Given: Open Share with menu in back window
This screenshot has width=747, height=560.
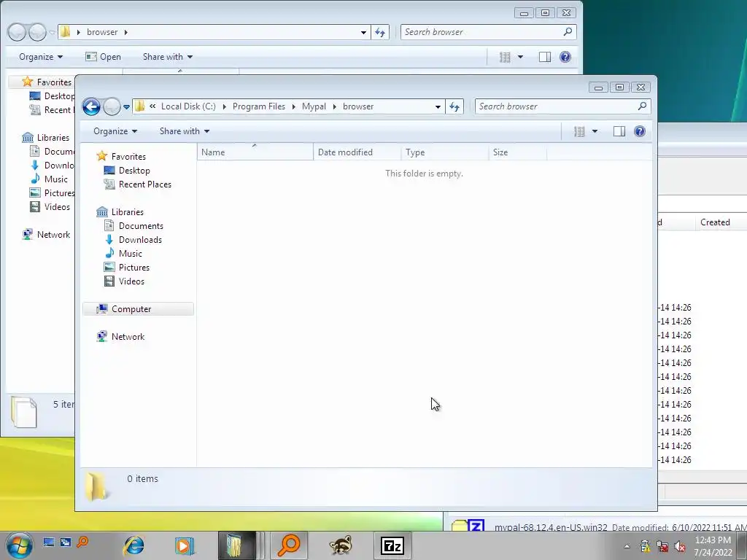Looking at the screenshot, I should (168, 57).
